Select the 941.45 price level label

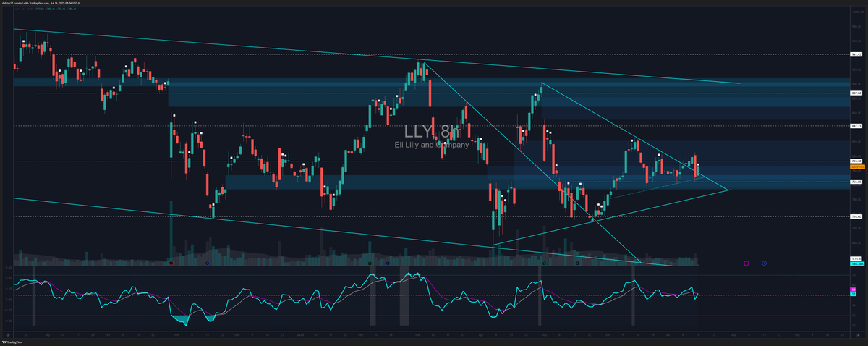(x=856, y=54)
